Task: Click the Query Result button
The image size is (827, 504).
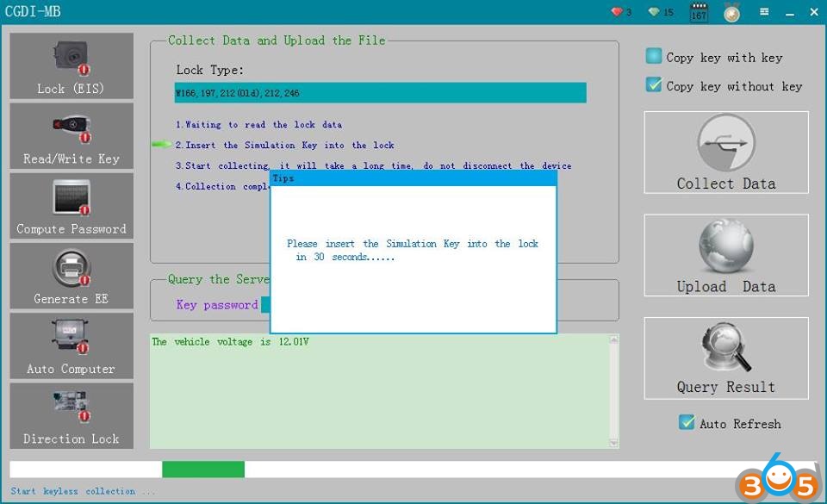Action: coord(725,358)
